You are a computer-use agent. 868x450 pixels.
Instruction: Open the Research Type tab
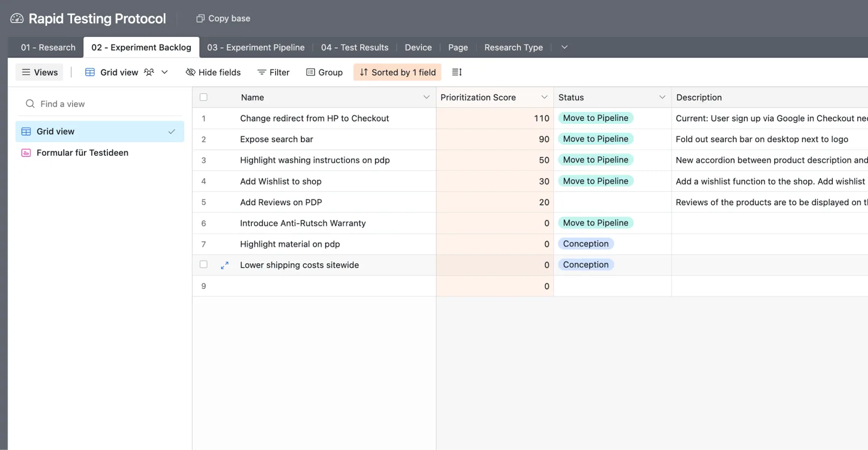pyautogui.click(x=513, y=47)
